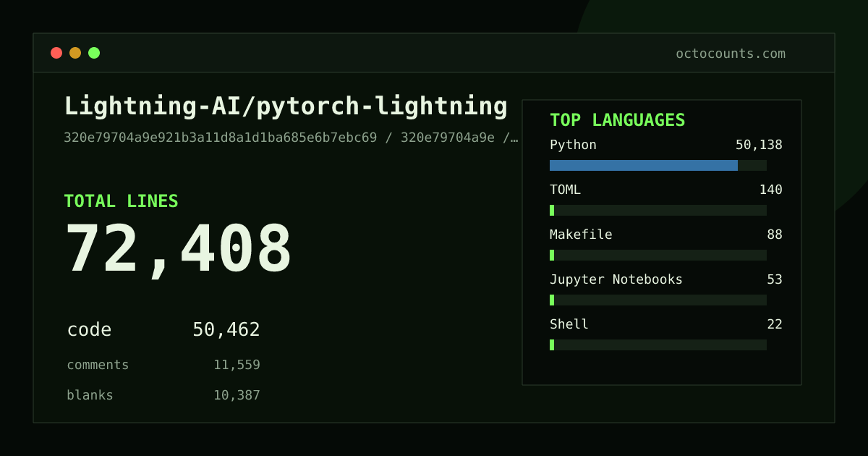The height and width of the screenshot is (456, 868).
Task: Click the yellow minimize window dot
Action: click(x=75, y=53)
